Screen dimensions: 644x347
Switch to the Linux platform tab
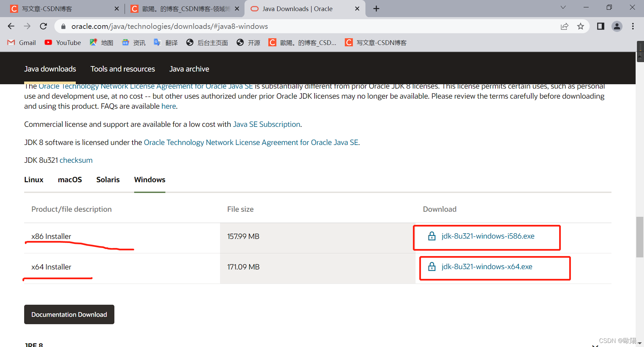click(34, 180)
